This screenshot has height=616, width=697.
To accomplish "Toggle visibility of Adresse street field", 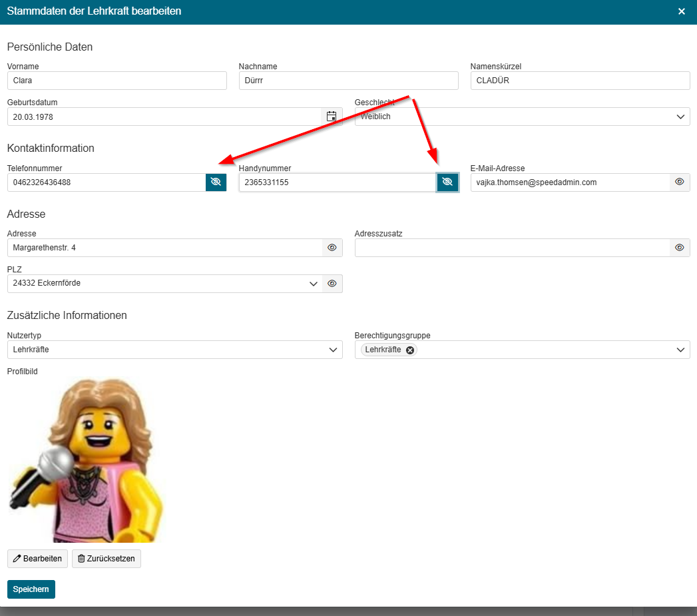I will click(x=332, y=248).
